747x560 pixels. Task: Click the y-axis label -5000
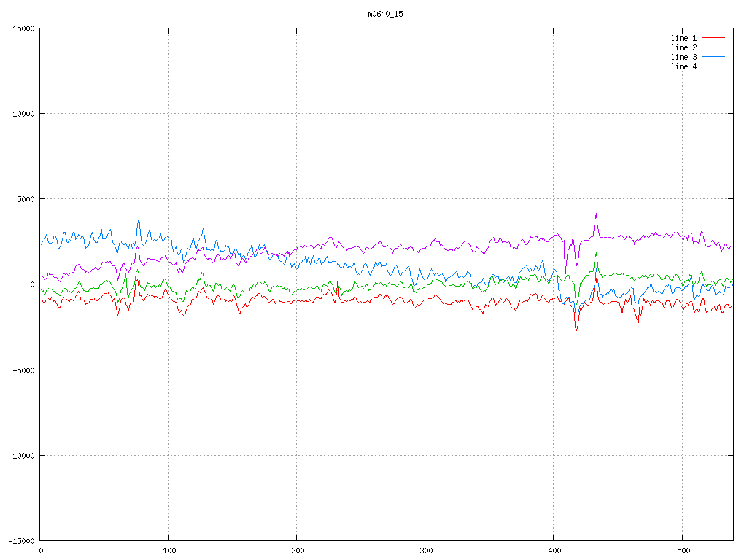[24, 370]
